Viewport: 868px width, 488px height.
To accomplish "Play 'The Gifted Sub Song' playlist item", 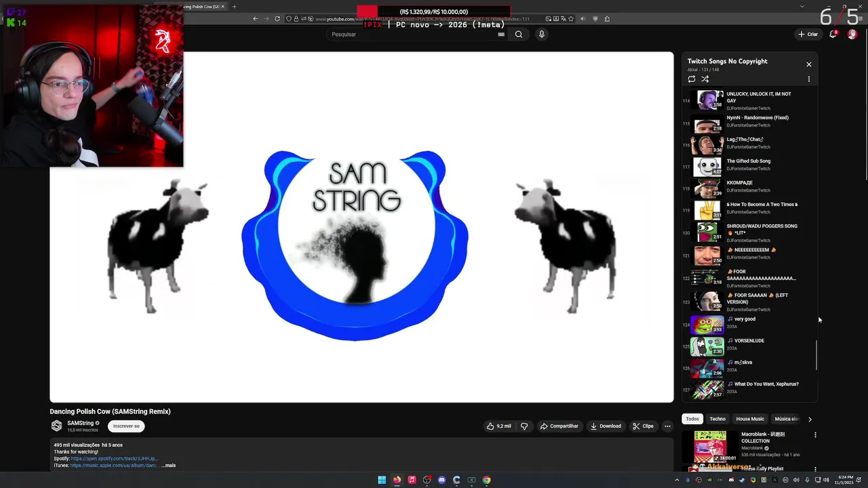I will pyautogui.click(x=749, y=167).
